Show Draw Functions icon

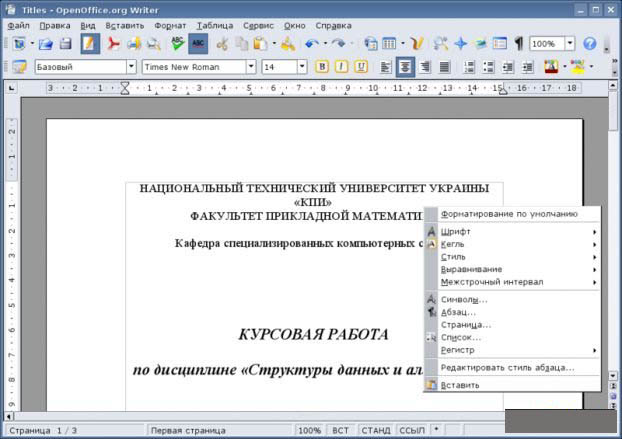pos(417,44)
